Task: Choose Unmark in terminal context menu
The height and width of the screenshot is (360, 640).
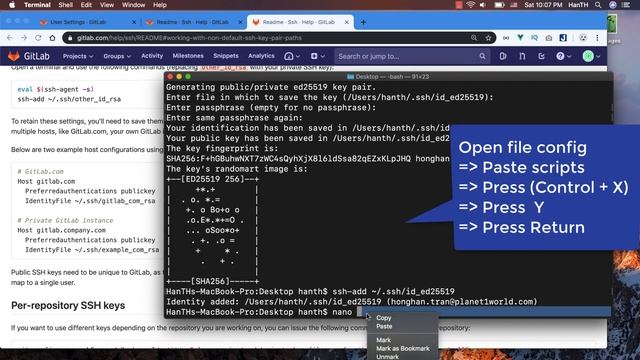Action: point(387,357)
